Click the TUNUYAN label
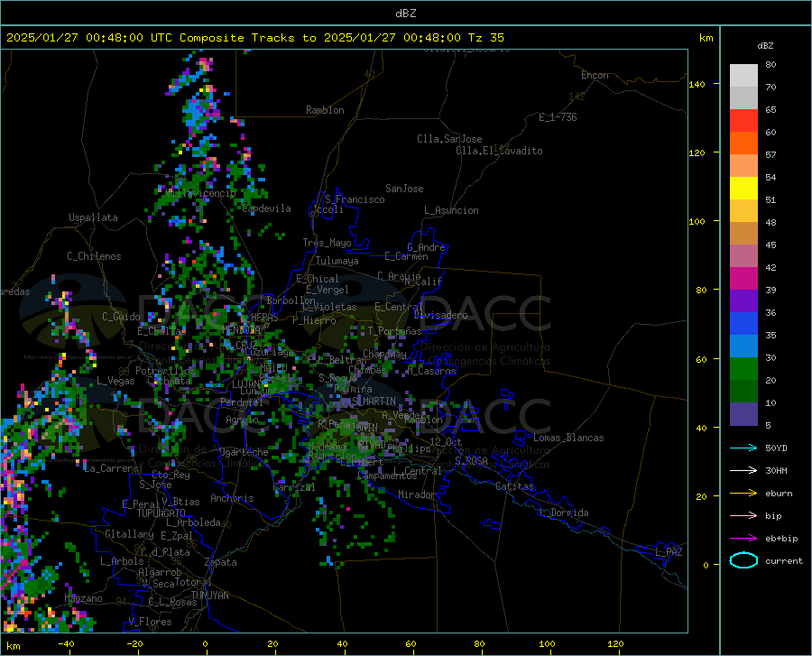The image size is (812, 656). pos(209,596)
